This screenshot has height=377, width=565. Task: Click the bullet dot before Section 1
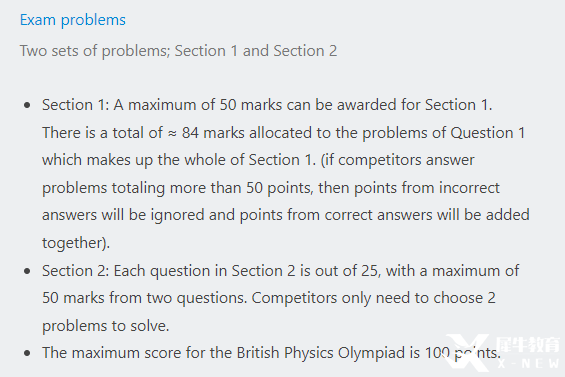point(27,105)
